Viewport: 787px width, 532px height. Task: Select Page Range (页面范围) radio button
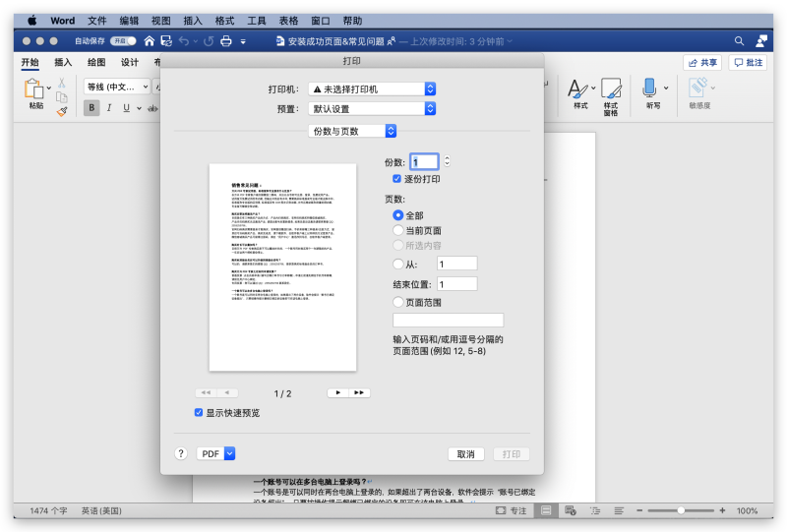tap(398, 302)
